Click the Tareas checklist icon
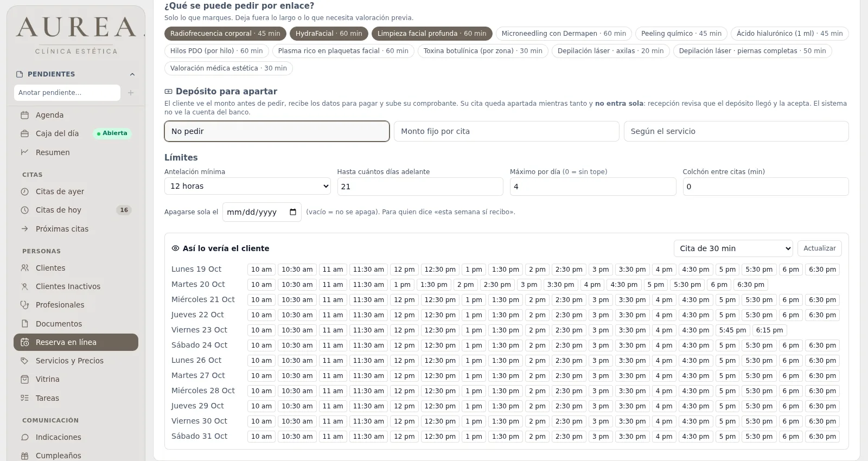868x461 pixels. click(24, 398)
